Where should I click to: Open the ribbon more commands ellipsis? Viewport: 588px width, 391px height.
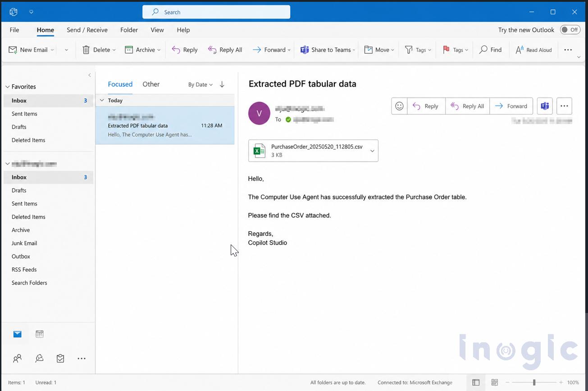pyautogui.click(x=568, y=50)
